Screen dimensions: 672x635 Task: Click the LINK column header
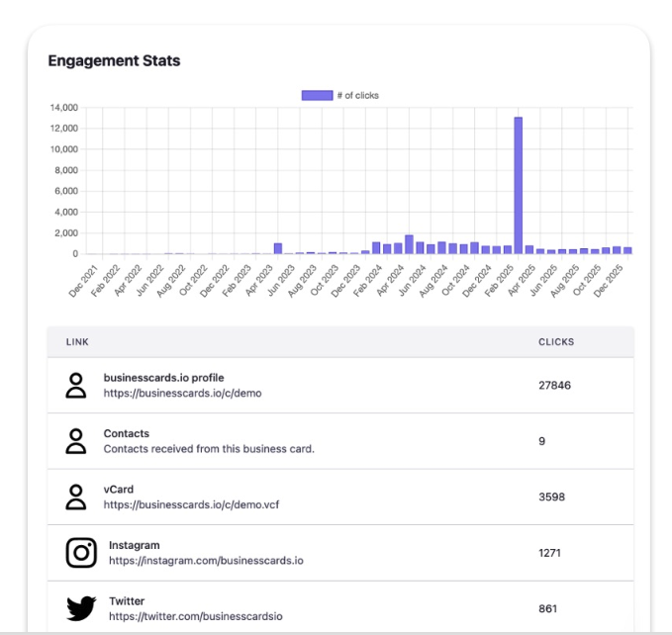[x=77, y=342]
